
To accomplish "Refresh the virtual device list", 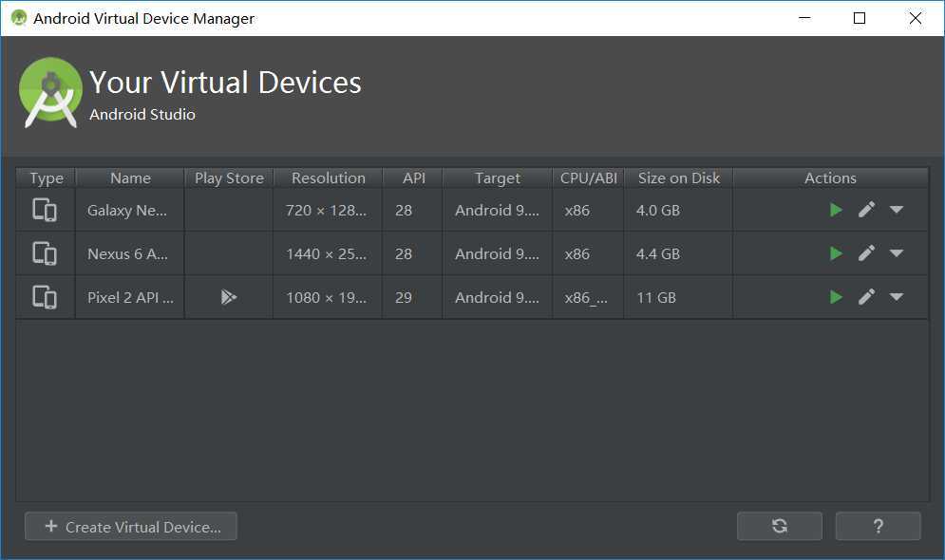I will coord(779,526).
